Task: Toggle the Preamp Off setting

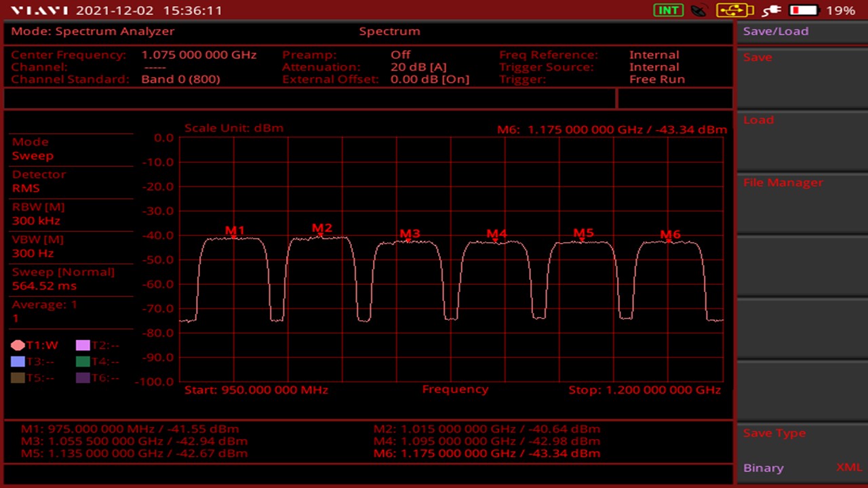Action: (x=400, y=55)
